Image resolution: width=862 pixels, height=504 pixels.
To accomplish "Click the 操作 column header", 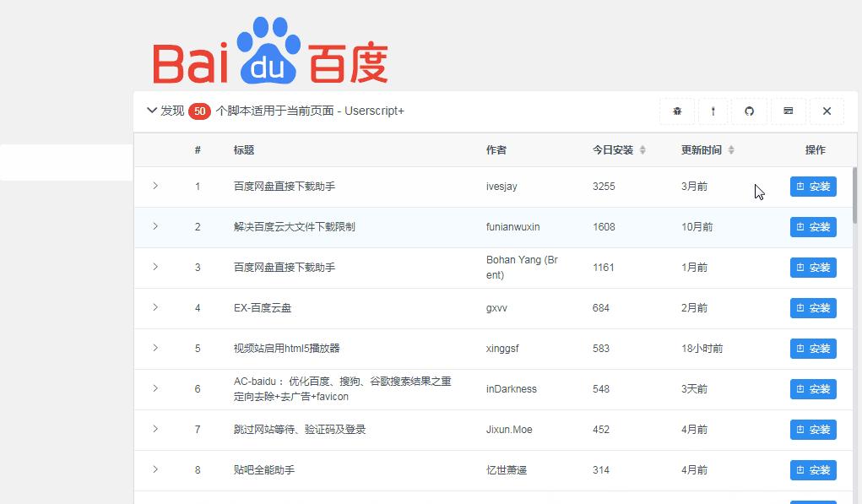I will click(x=816, y=150).
